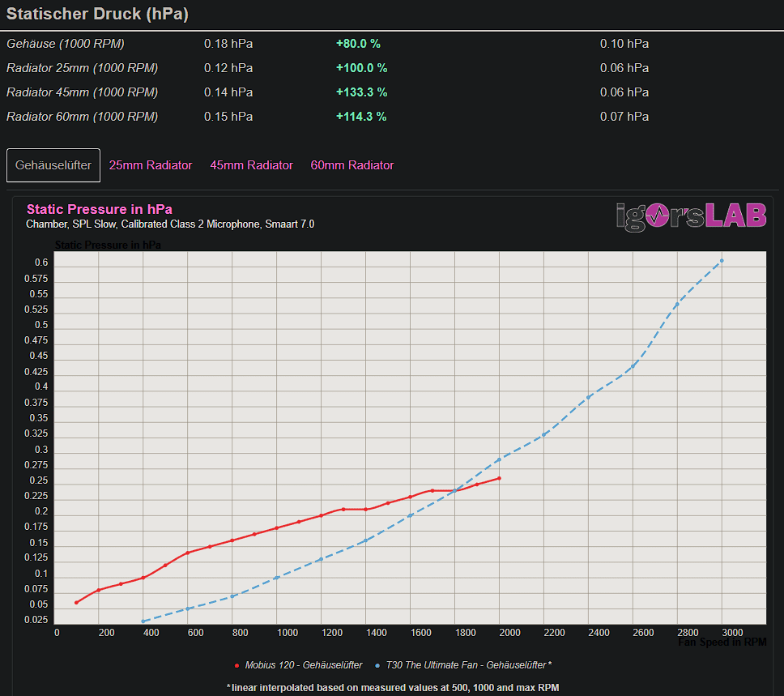Click the +80.0 % value

pos(358,44)
